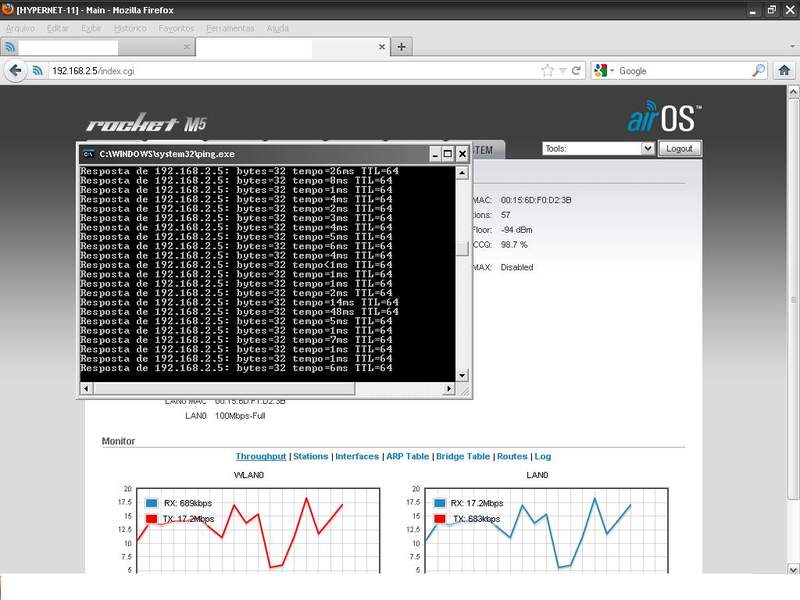Click the LAN0 throughput graph
This screenshot has width=800, height=600.
click(546, 530)
